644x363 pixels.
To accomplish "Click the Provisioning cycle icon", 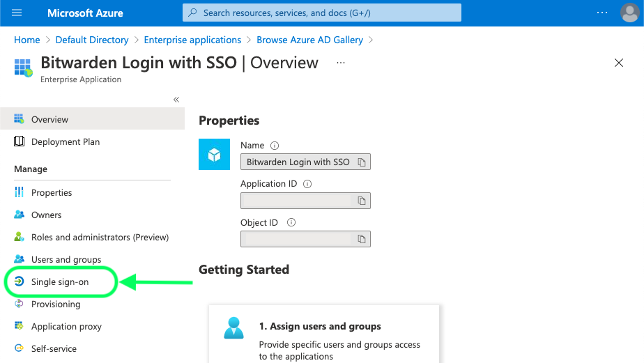I will pyautogui.click(x=19, y=304).
